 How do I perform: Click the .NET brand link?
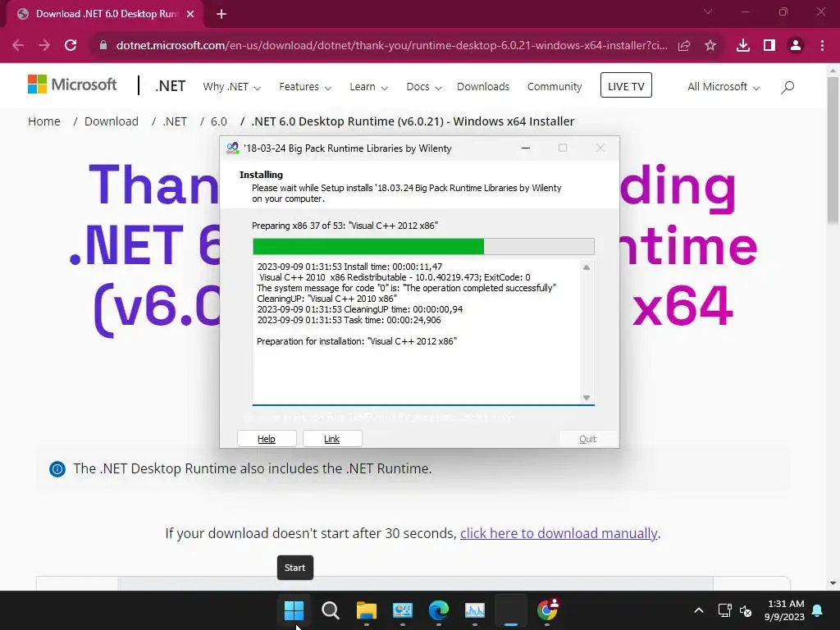click(x=170, y=86)
